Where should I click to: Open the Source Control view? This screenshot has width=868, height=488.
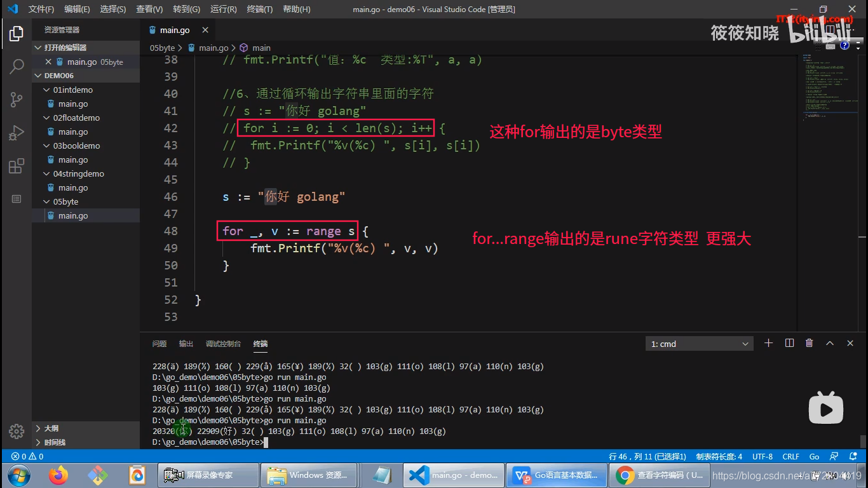coord(17,99)
